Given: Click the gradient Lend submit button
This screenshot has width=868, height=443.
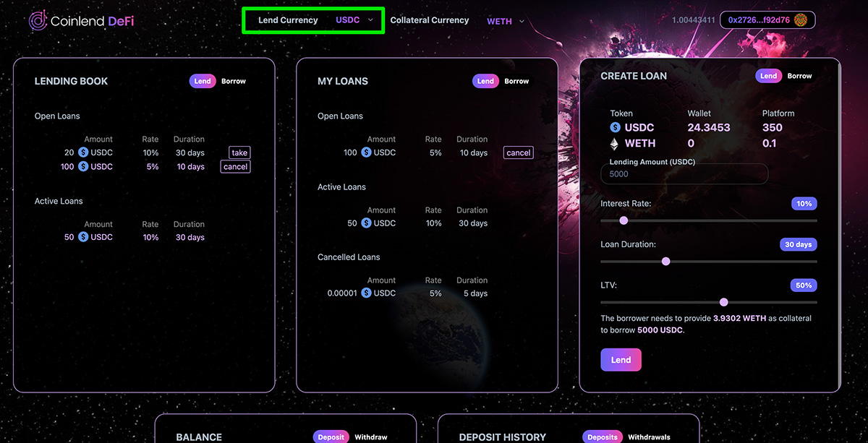Looking at the screenshot, I should [621, 360].
